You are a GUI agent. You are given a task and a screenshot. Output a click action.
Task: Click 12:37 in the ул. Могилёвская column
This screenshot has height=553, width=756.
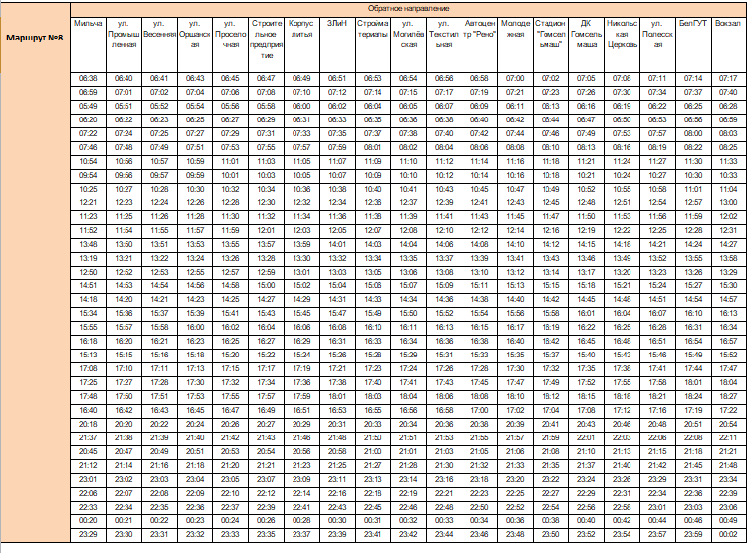tap(408, 202)
